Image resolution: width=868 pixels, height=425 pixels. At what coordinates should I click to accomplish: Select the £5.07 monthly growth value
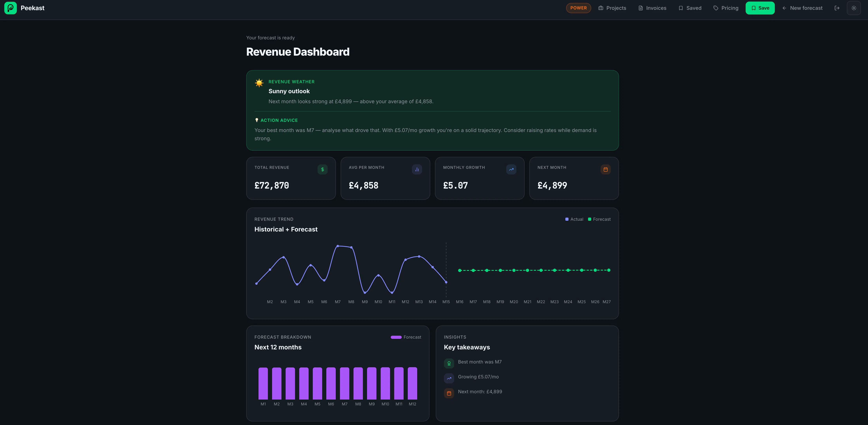click(x=455, y=185)
